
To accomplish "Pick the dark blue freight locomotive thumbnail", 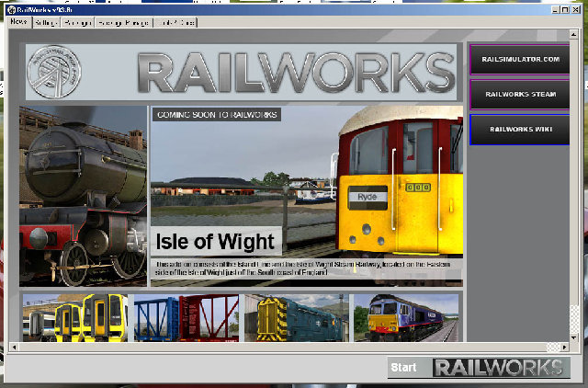I will click(404, 318).
